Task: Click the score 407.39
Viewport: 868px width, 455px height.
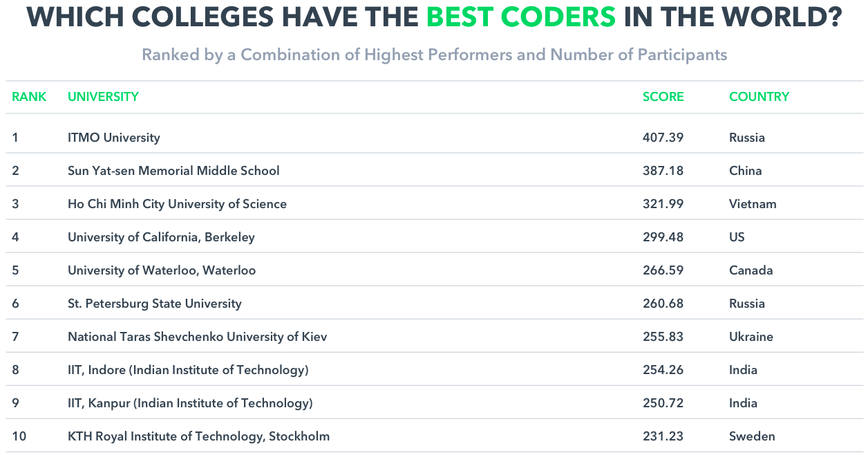Action: pos(663,138)
